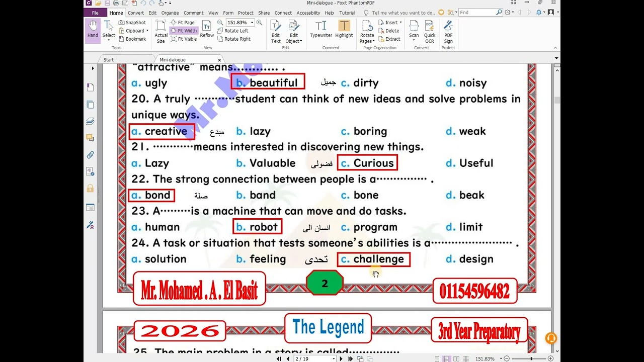
Task: Select the Typewriter tool
Action: tap(321, 29)
